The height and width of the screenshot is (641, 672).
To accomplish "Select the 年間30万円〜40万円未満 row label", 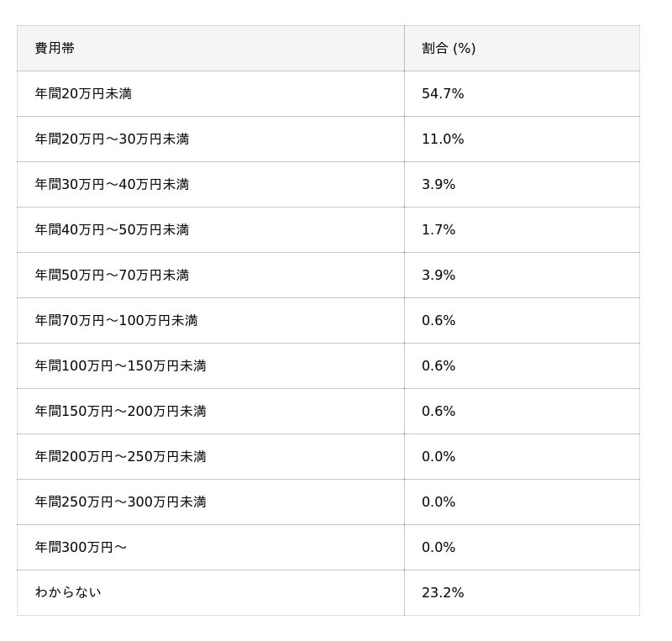I will point(112,185).
